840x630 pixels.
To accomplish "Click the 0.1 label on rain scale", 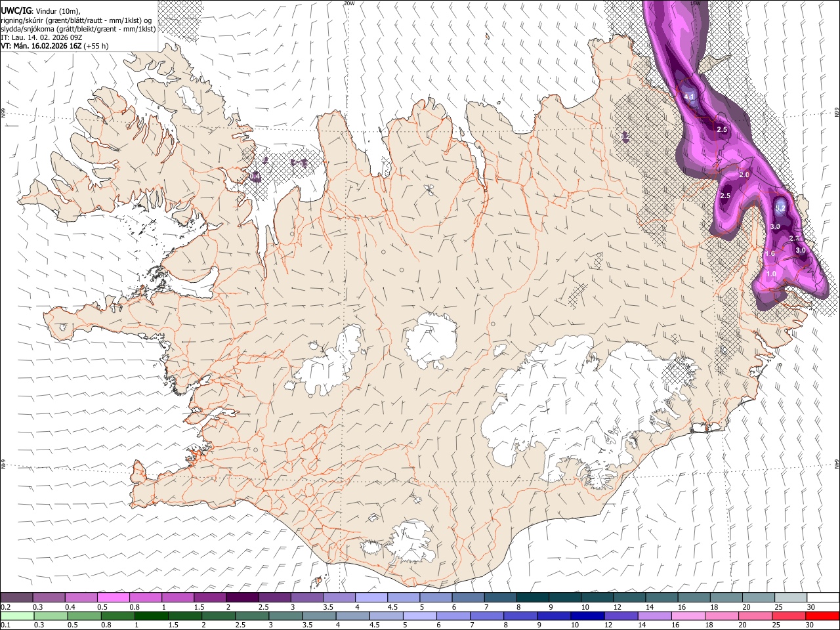I will click(5, 625).
